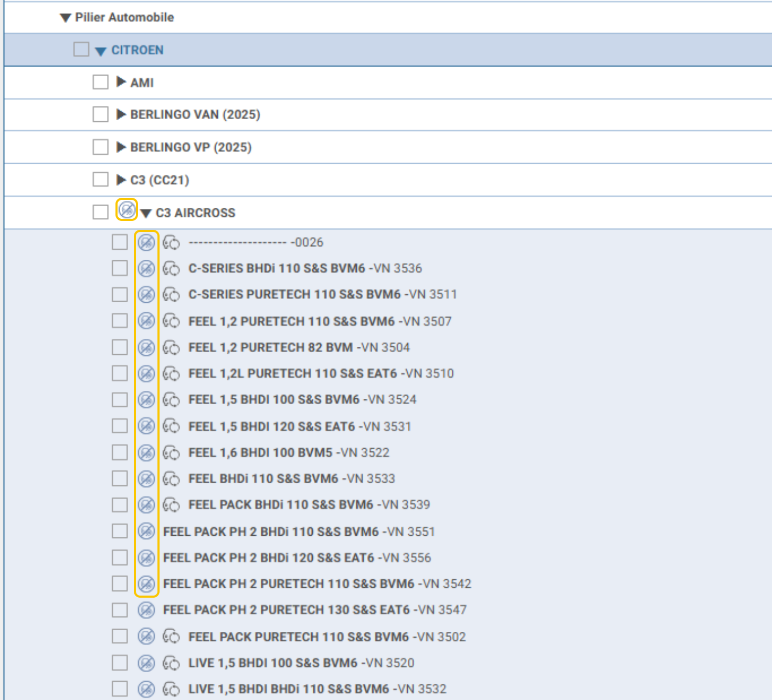Click the car refresh icon for FEEL PACK BHDi 110 VN 3539
772x700 pixels.
click(x=171, y=505)
